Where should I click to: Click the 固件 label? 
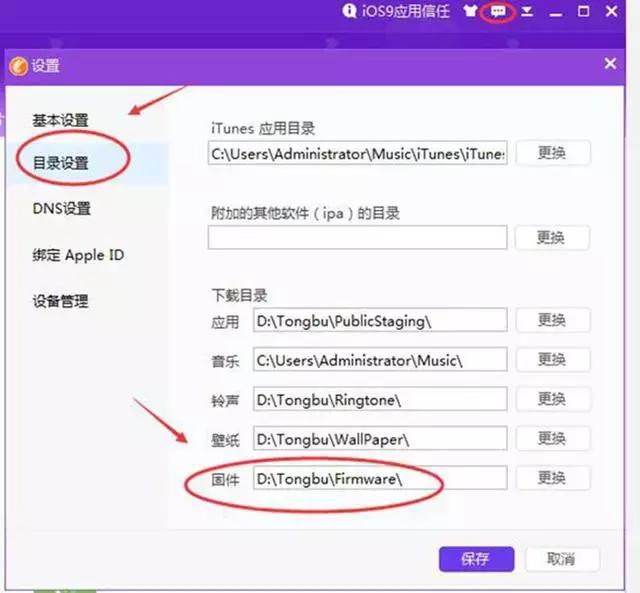pyautogui.click(x=225, y=480)
